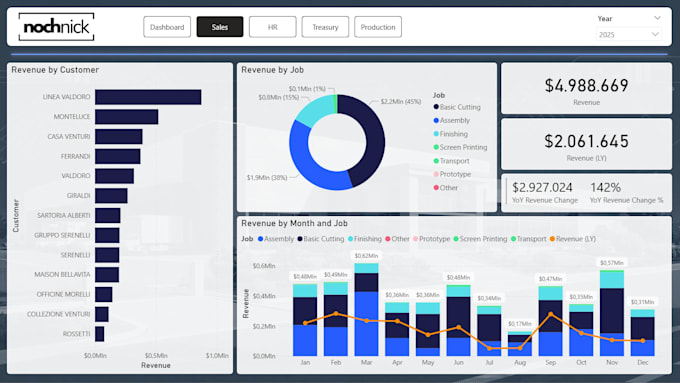
Task: Click the nochnick logo
Action: coord(56,27)
